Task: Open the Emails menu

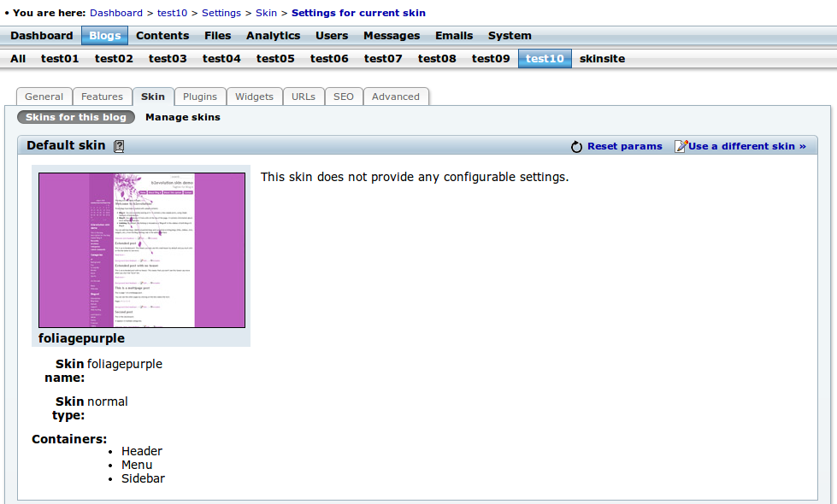Action: coord(454,36)
